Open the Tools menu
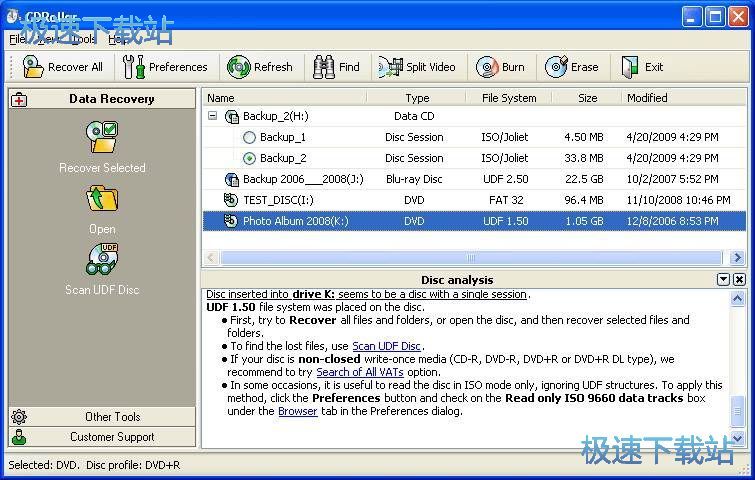 pyautogui.click(x=83, y=39)
